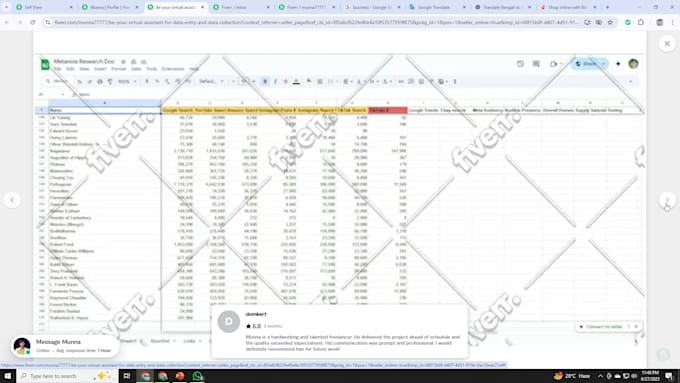Open the Message Munna chat widget
The height and width of the screenshot is (383, 680).
coord(65,346)
